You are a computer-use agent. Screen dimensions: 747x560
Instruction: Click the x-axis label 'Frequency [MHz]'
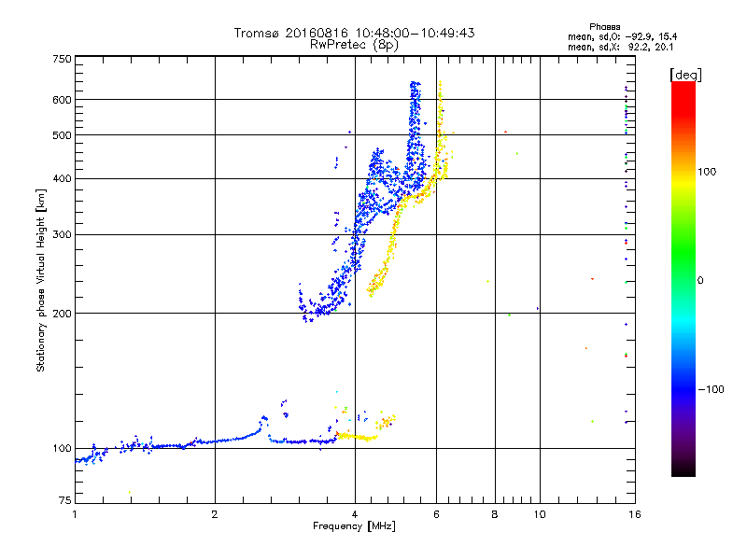click(x=354, y=526)
